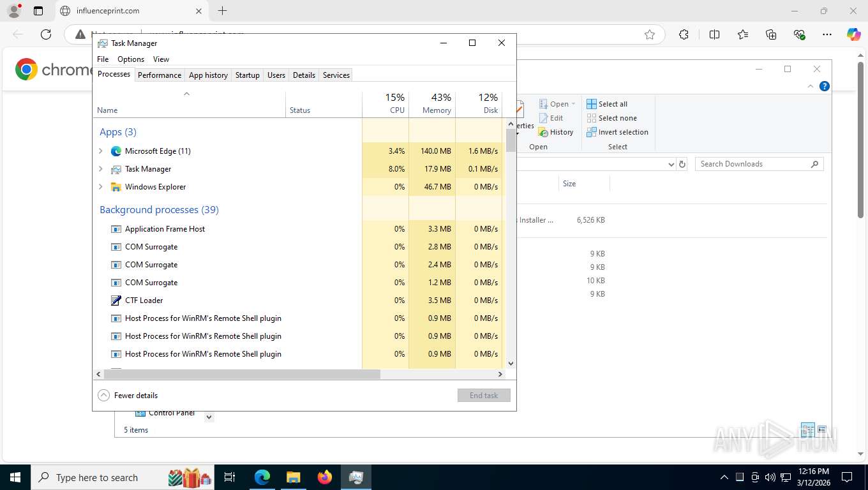Viewport: 868px width, 490px height.
Task: Click the Task Manager process icon
Action: tap(116, 169)
